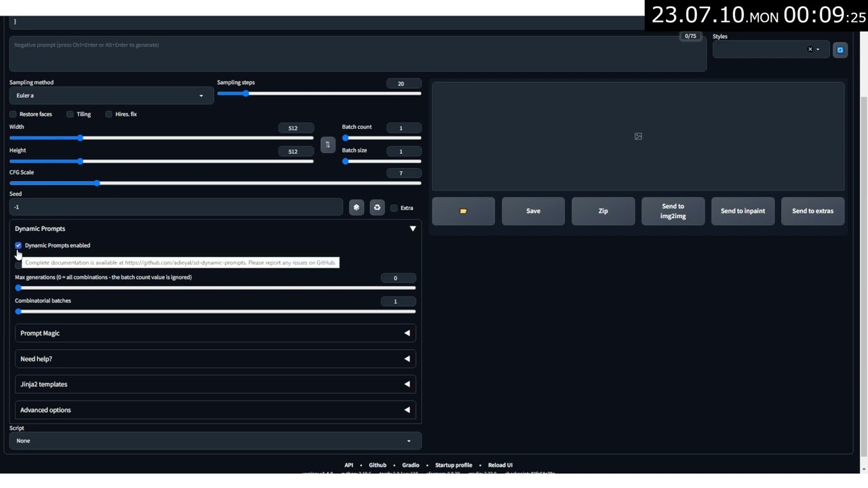Collapse the Dynamic Prompts section

412,229
